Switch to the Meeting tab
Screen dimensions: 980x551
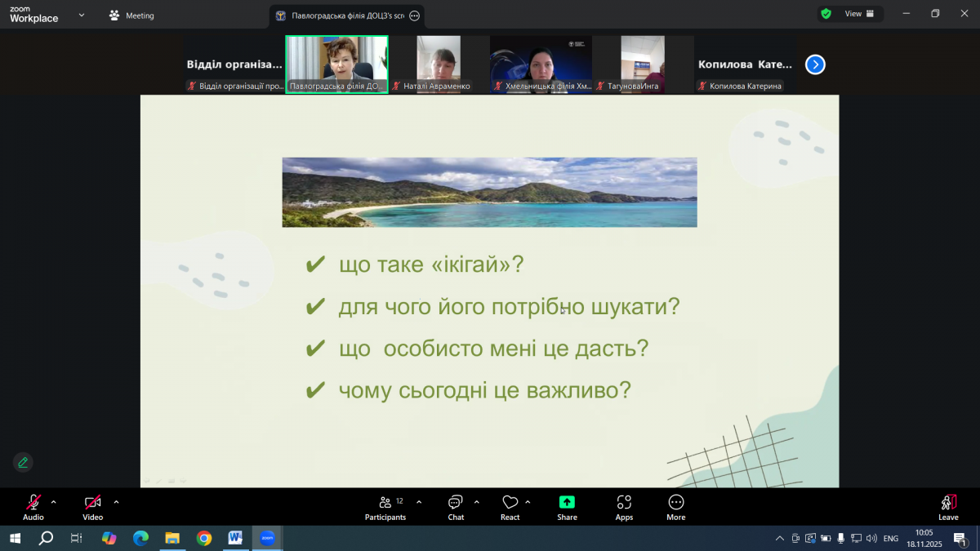[x=131, y=16]
